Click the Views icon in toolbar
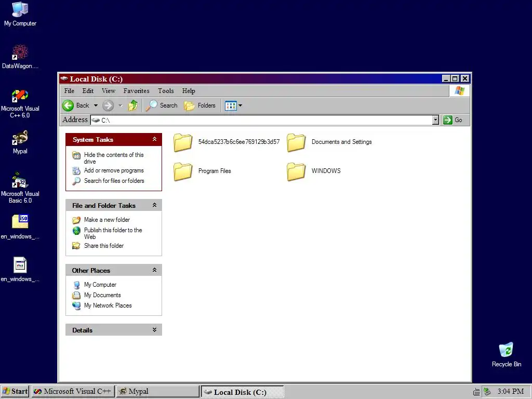This screenshot has height=399, width=532. [231, 105]
